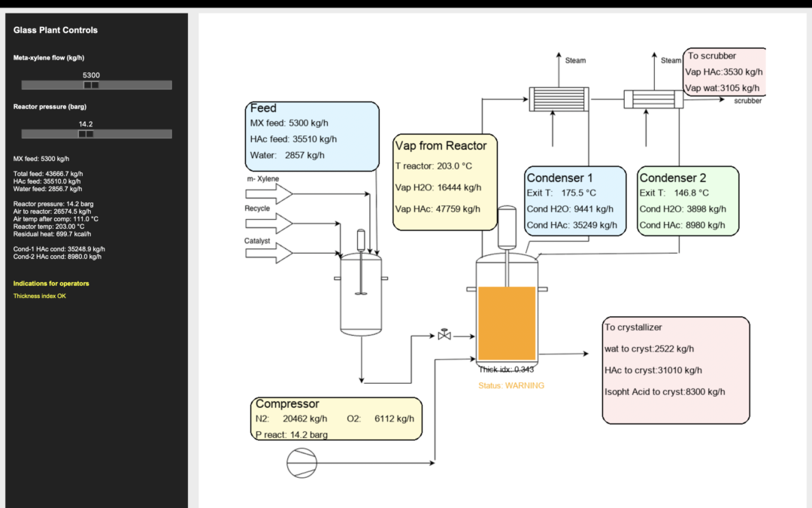812x508 pixels.
Task: Click 'O2: 6112 kg/h' compressor value
Action: click(x=380, y=418)
